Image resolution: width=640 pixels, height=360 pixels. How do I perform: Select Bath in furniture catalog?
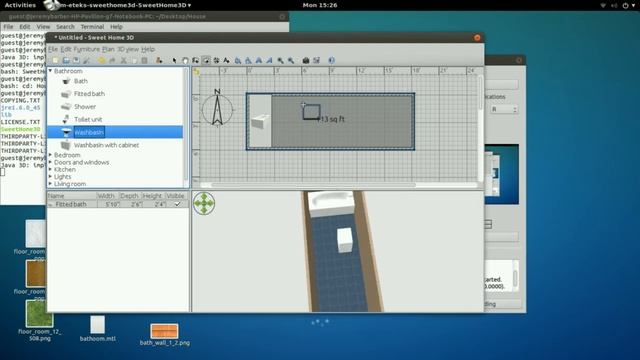80,81
